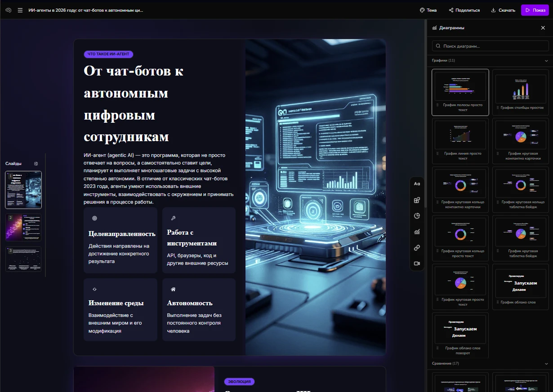Viewport: 553px width, 392px height.
Task: Select График столбцы простое template
Action: [521, 92]
